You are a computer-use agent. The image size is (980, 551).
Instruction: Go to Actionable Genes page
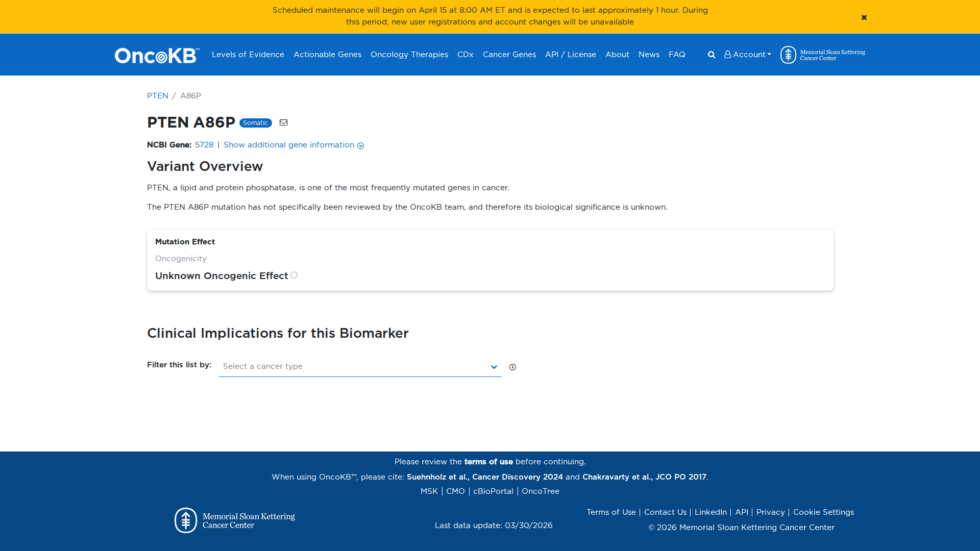tap(327, 55)
